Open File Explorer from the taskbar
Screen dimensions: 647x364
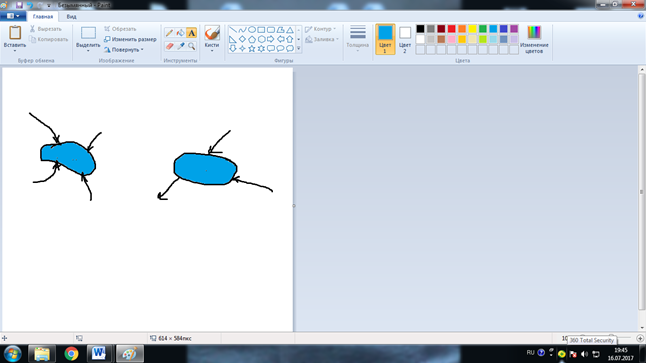[x=42, y=354]
